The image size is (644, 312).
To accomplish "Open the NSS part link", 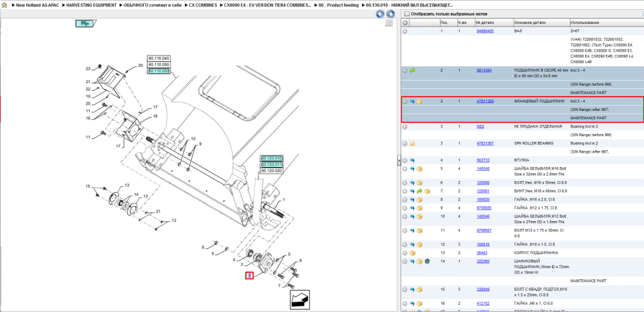I will [x=480, y=126].
